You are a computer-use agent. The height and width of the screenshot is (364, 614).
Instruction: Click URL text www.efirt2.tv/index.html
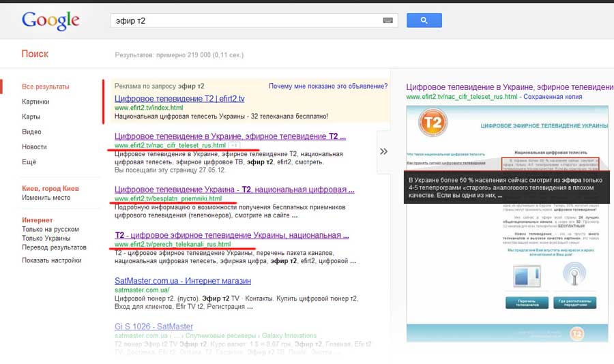(149, 108)
